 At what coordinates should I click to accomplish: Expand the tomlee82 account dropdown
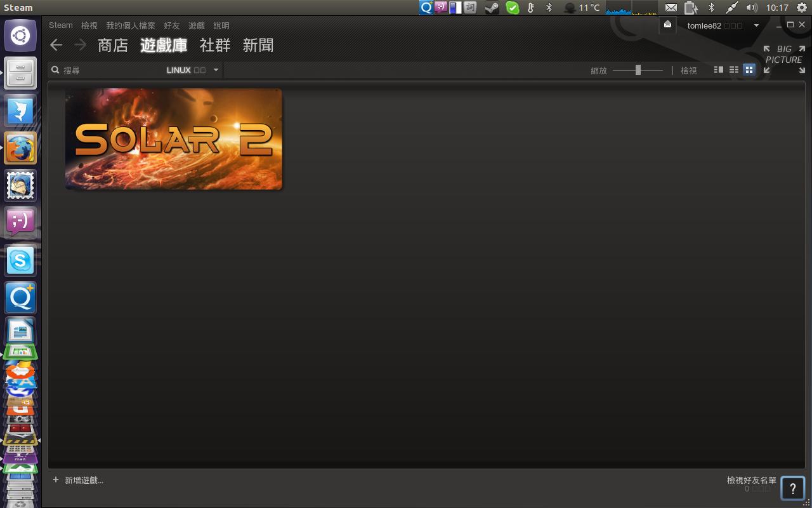756,25
